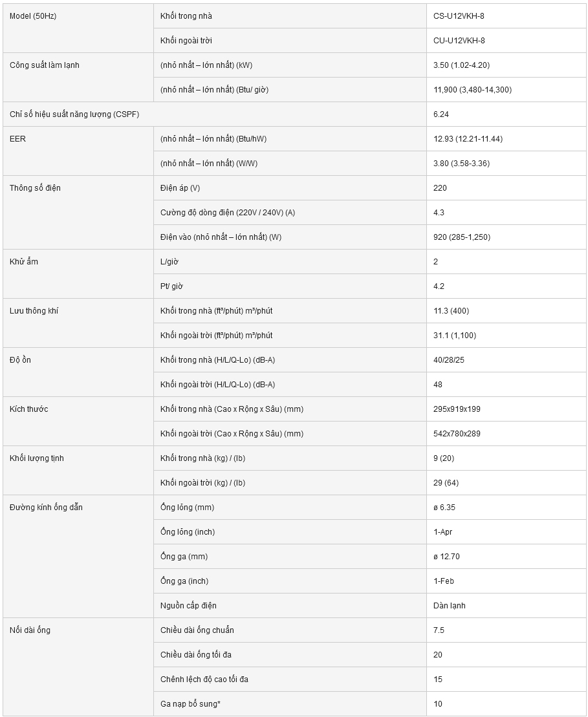Click the "Ga nạp bổ sung*" label

(x=190, y=704)
